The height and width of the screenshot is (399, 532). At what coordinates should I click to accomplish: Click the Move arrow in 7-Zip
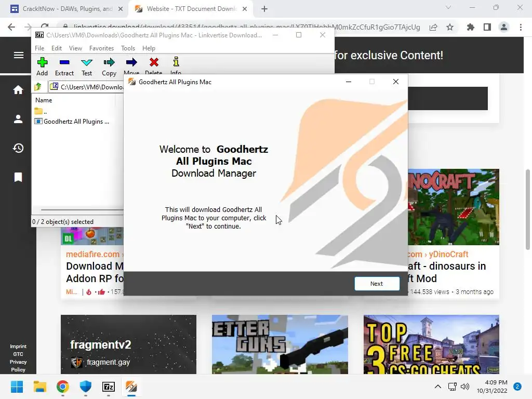pos(131,62)
